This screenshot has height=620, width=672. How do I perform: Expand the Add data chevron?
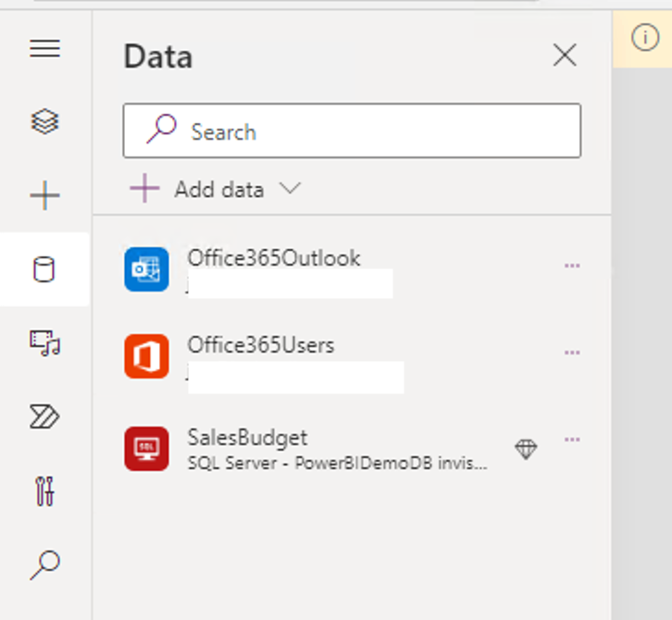click(290, 188)
